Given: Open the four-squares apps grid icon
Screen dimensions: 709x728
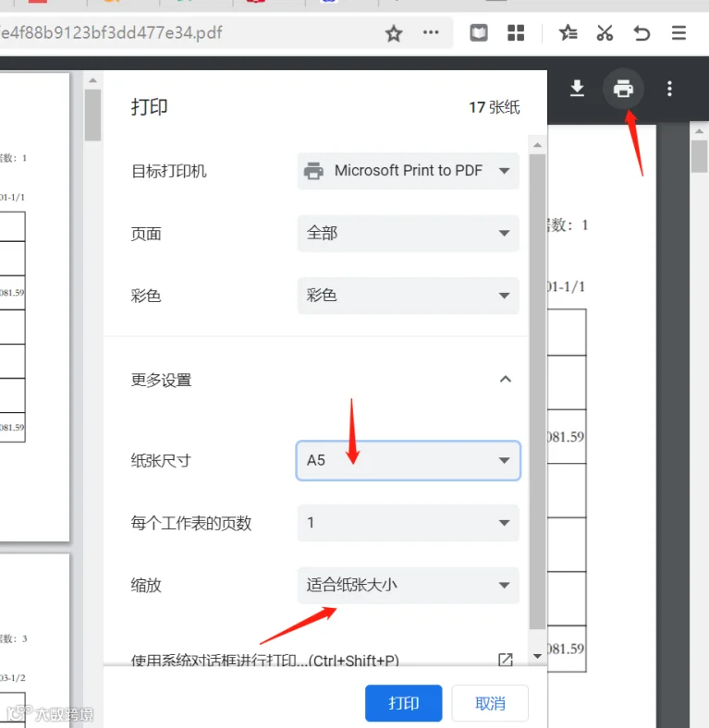Looking at the screenshot, I should (516, 33).
